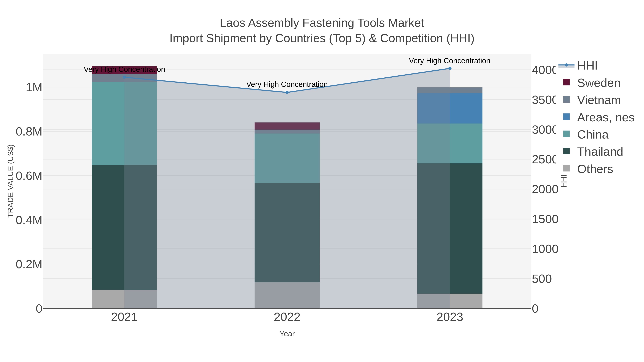Click the Areas, nes legend color swatch

coord(566,117)
